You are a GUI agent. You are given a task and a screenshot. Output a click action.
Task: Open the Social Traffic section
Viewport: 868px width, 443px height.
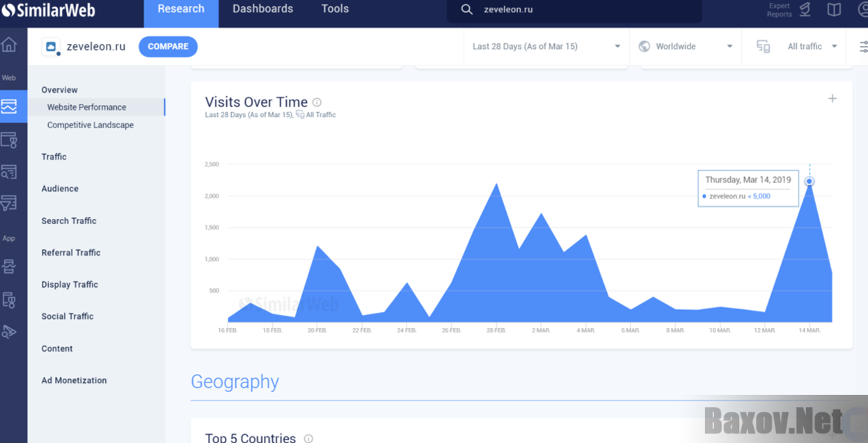pos(68,317)
